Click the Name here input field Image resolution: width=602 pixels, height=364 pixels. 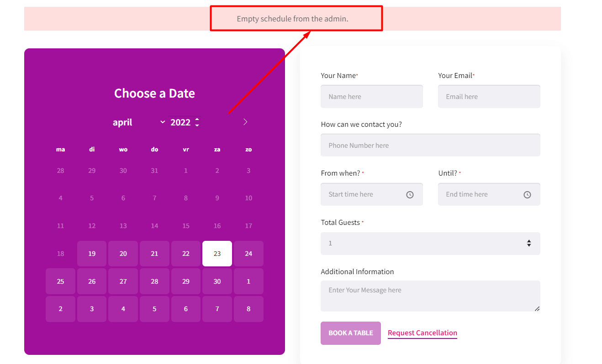[371, 96]
